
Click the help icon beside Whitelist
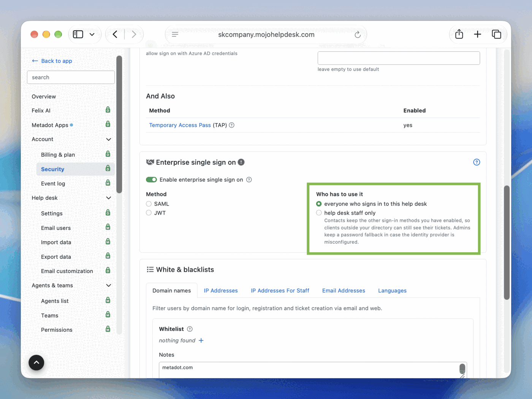pyautogui.click(x=190, y=329)
